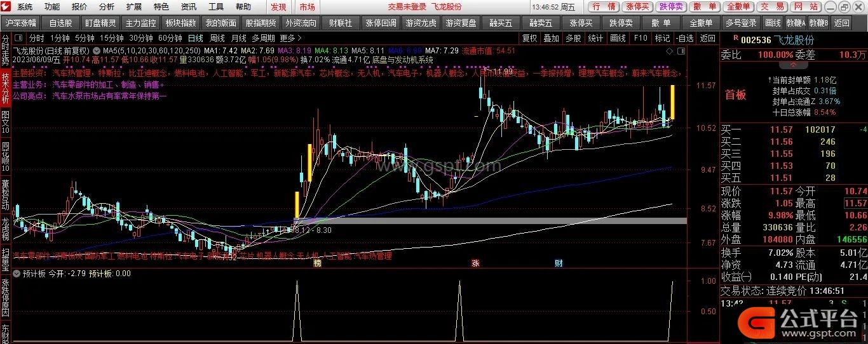Open the MA indicator settings round arrow
This screenshot has height=344, width=868.
pos(96,50)
